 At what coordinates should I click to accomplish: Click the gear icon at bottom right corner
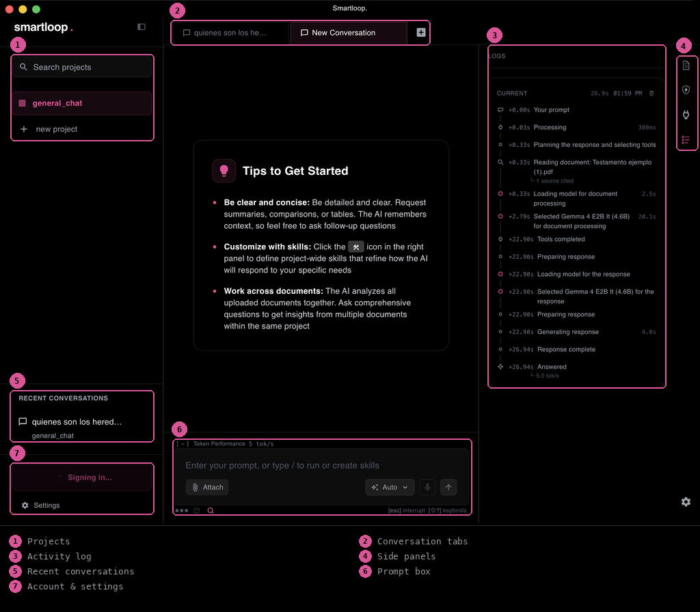pyautogui.click(x=686, y=502)
